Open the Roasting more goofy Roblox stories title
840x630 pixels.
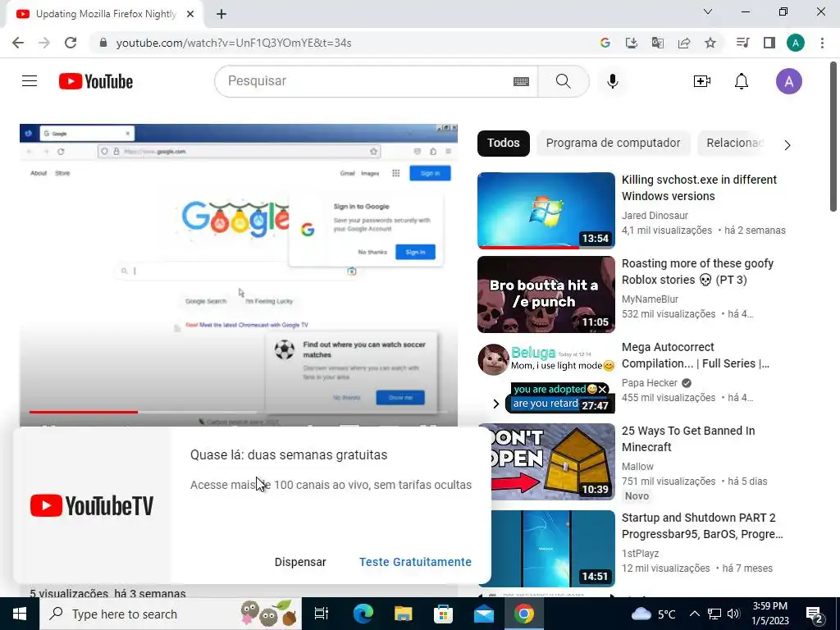[x=697, y=272]
